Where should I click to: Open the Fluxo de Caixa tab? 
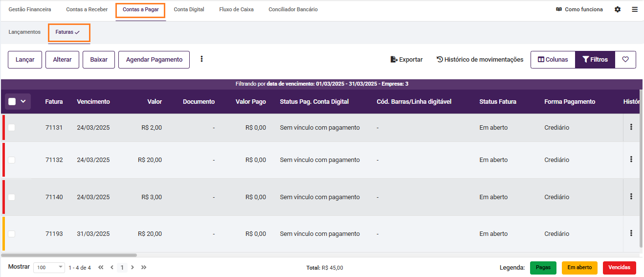pyautogui.click(x=236, y=9)
